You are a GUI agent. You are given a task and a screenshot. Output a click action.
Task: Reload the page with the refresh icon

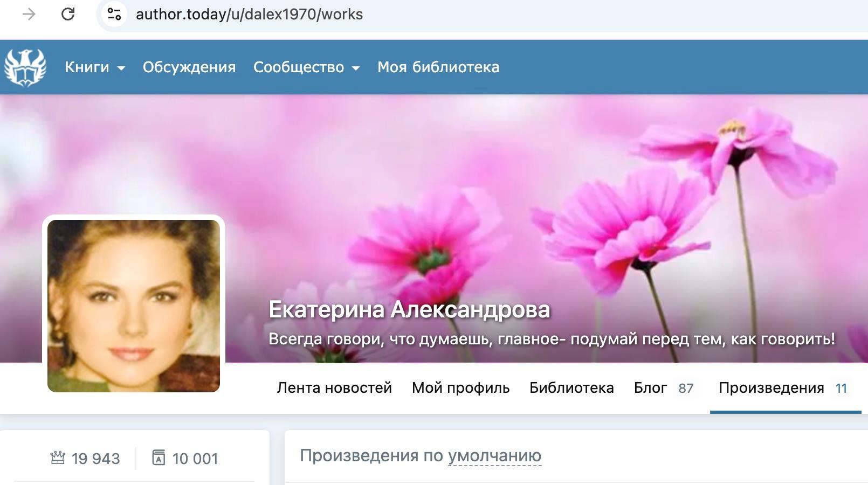coord(68,14)
